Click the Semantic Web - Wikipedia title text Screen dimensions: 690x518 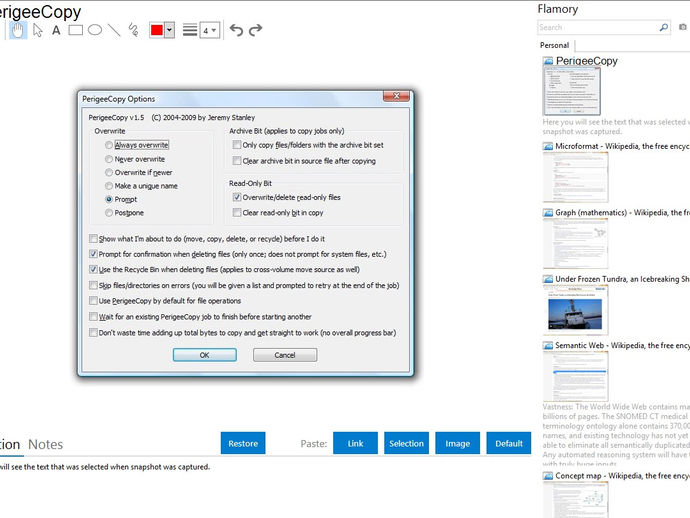pyautogui.click(x=622, y=345)
